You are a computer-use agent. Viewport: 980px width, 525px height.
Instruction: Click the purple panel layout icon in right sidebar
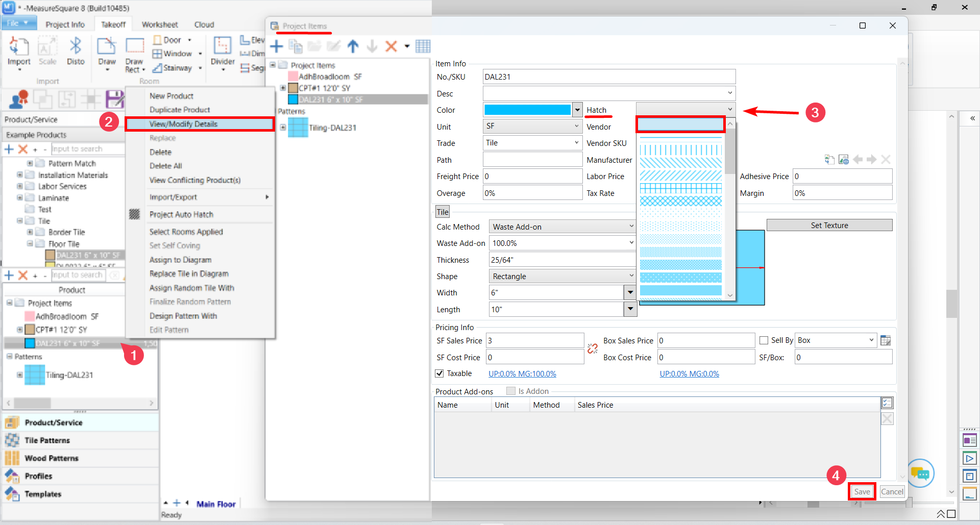click(x=969, y=440)
